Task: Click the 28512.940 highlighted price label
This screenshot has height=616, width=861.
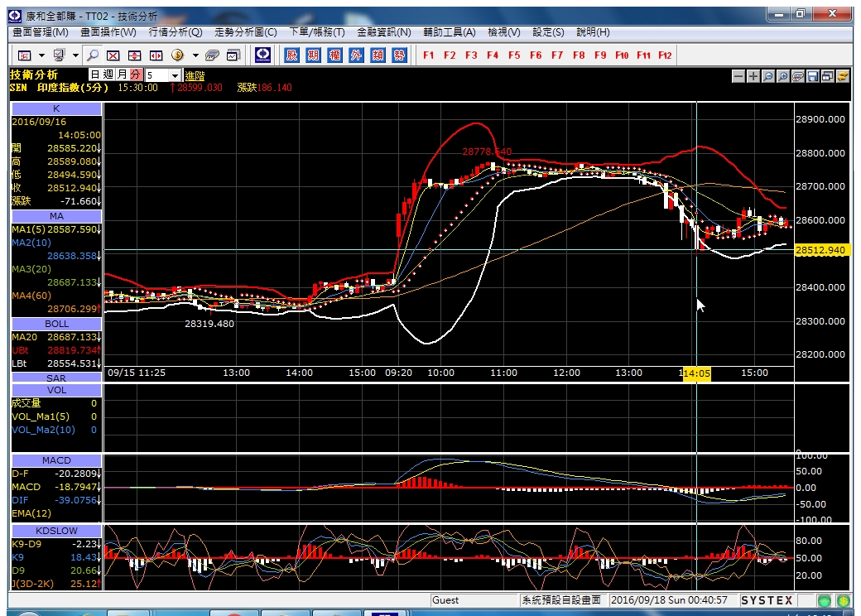Action: click(821, 250)
